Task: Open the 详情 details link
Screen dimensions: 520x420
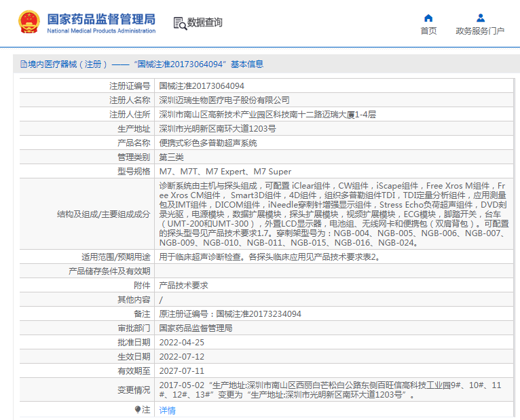Action: (167, 411)
